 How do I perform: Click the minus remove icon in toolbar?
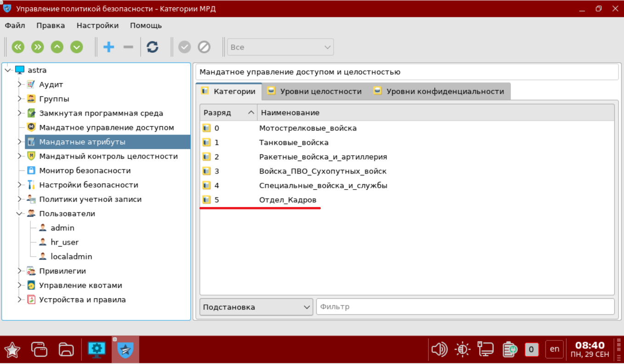click(x=128, y=47)
